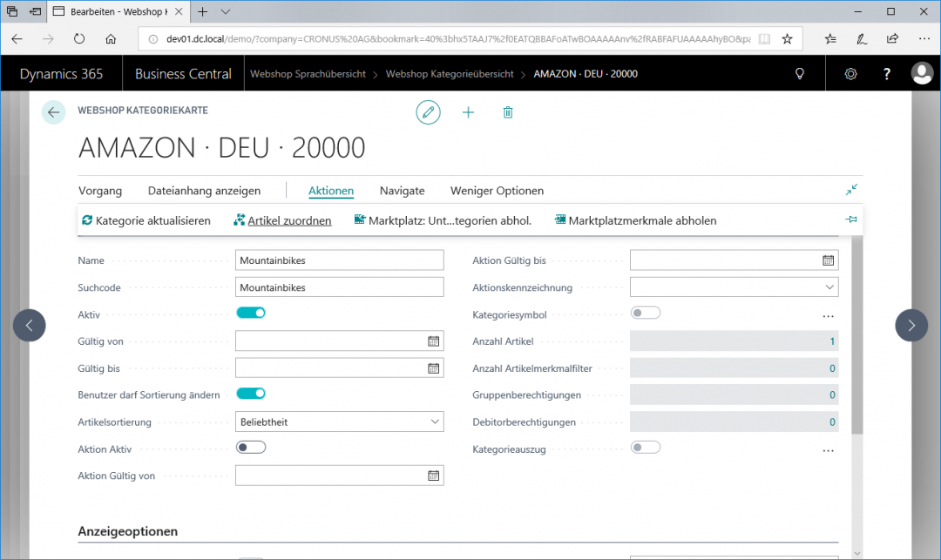This screenshot has height=560, width=941.
Task: Run Marktplatz: Unterkategorien abholen action
Action: (443, 220)
